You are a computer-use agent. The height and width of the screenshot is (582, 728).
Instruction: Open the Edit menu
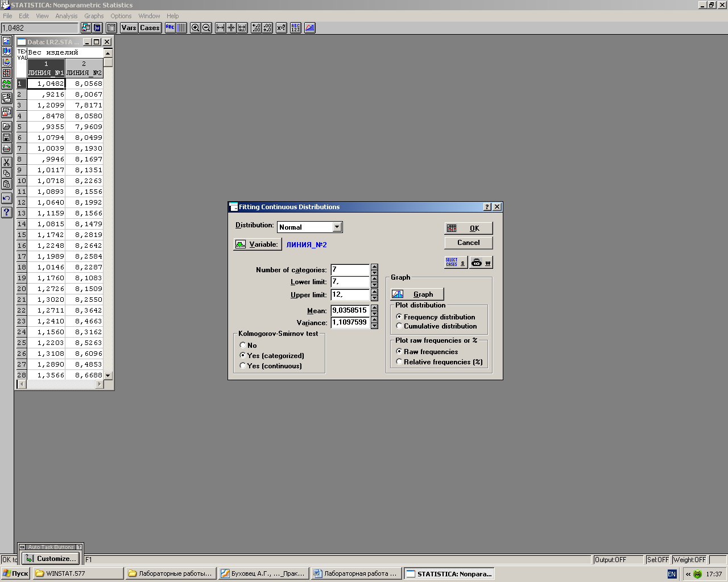[24, 16]
